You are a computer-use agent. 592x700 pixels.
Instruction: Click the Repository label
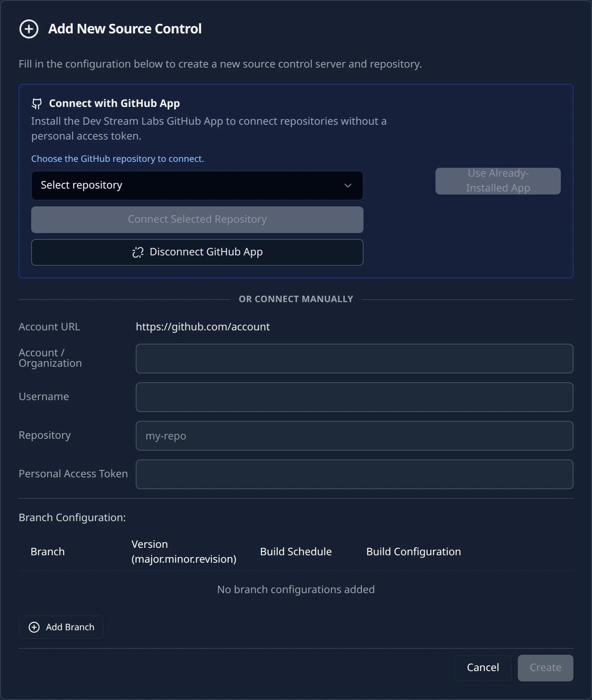[x=45, y=435]
